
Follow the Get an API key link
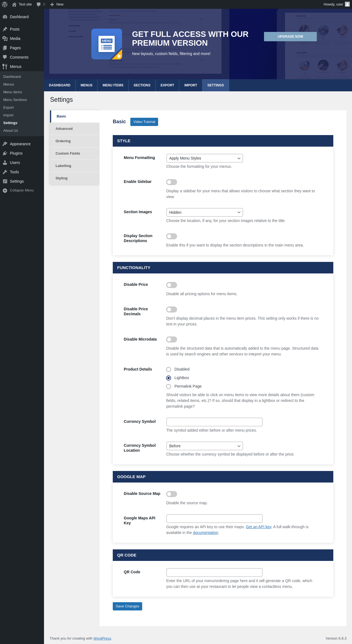point(258,527)
